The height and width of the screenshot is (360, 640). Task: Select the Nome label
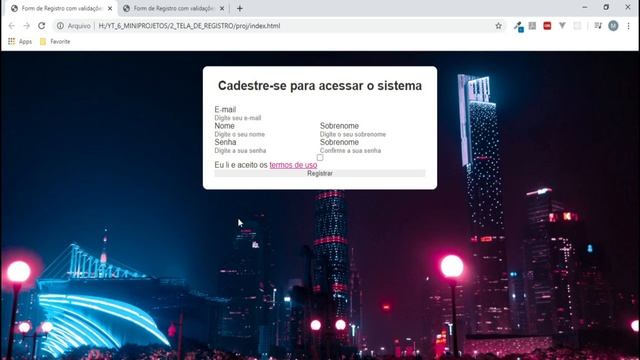point(224,126)
